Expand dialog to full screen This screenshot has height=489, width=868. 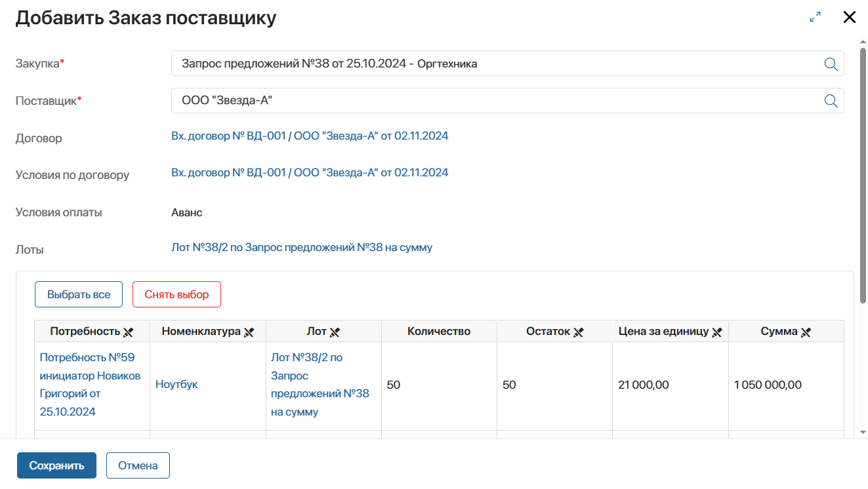(x=816, y=18)
